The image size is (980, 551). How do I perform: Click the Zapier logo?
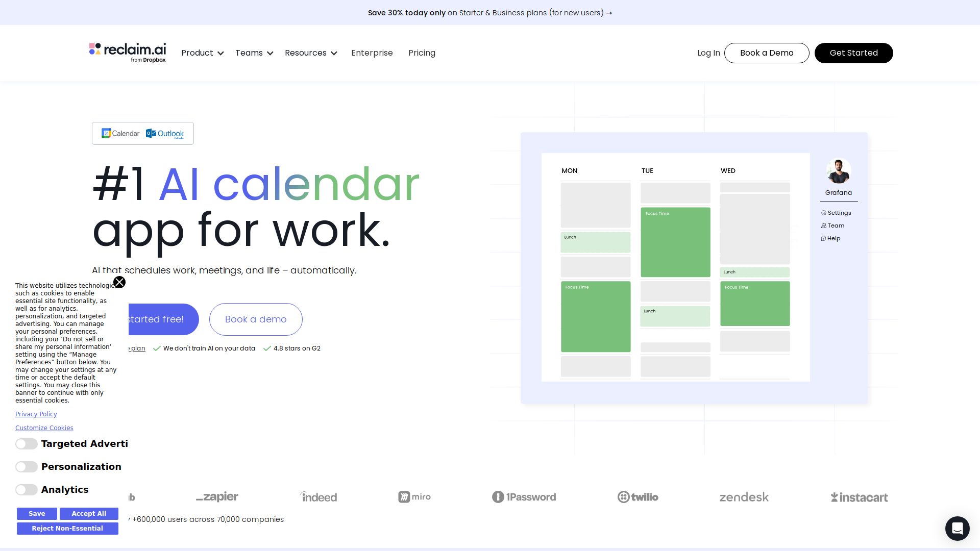(217, 497)
